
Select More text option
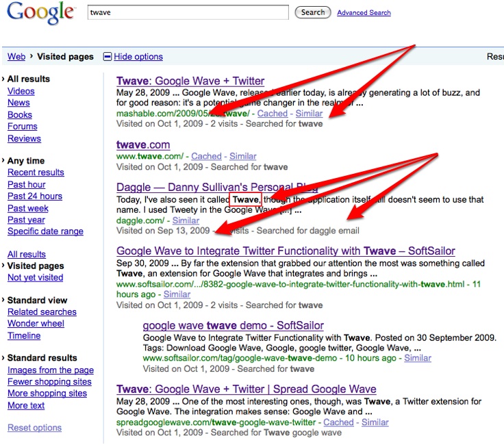point(26,405)
